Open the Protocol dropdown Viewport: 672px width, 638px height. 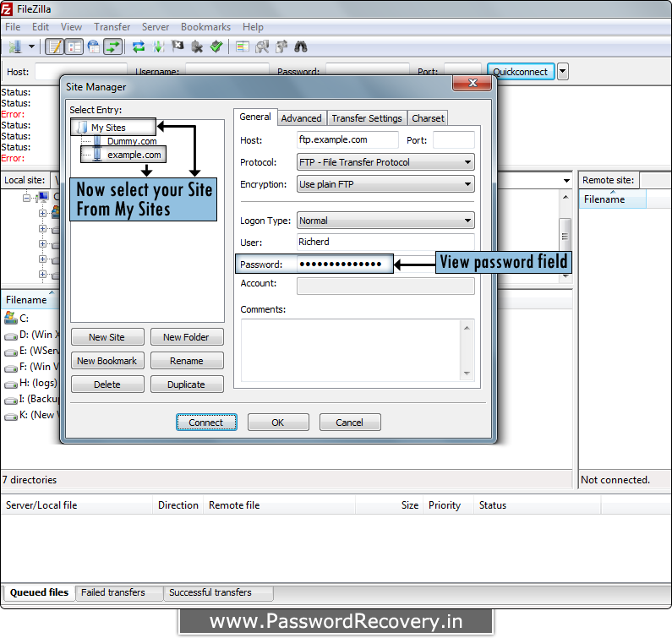tap(385, 162)
